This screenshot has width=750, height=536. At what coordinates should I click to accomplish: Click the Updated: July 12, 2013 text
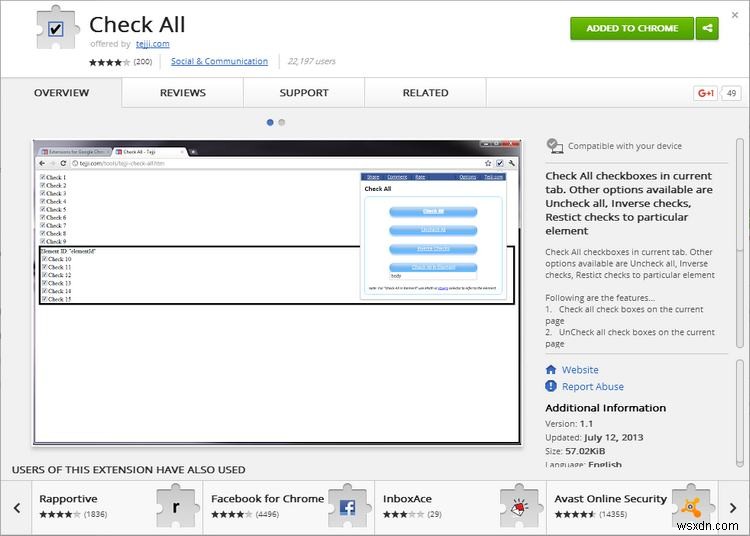pos(594,438)
